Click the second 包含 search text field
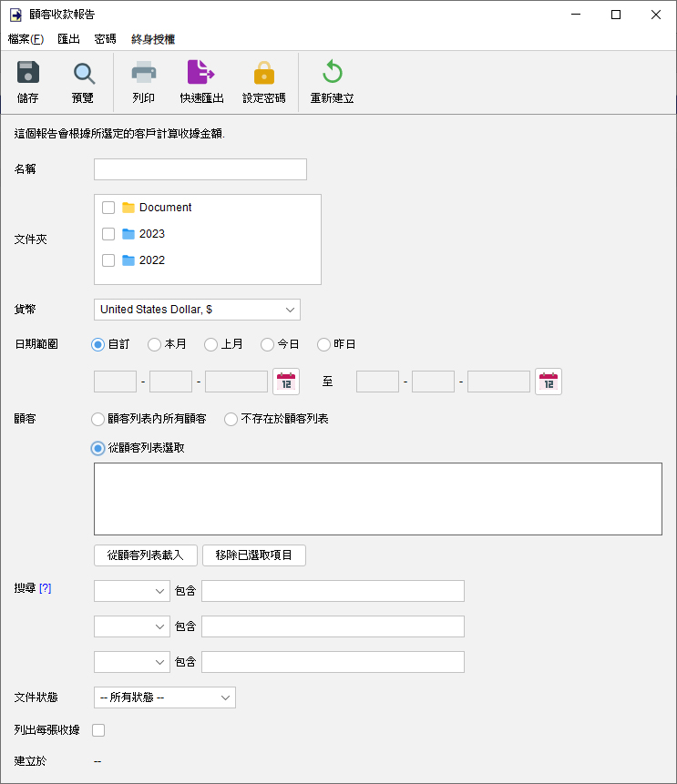The width and height of the screenshot is (677, 784). point(333,626)
